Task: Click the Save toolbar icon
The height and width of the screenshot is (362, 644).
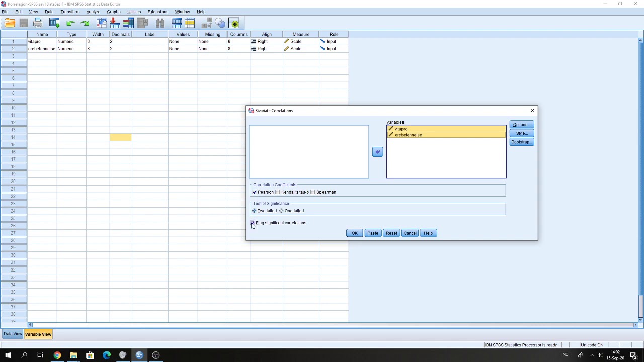Action: coord(24,23)
